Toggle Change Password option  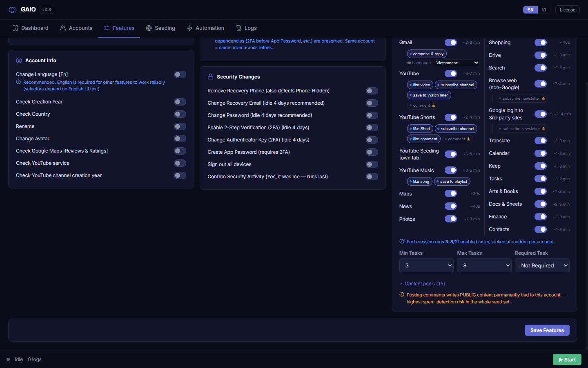pyautogui.click(x=372, y=115)
